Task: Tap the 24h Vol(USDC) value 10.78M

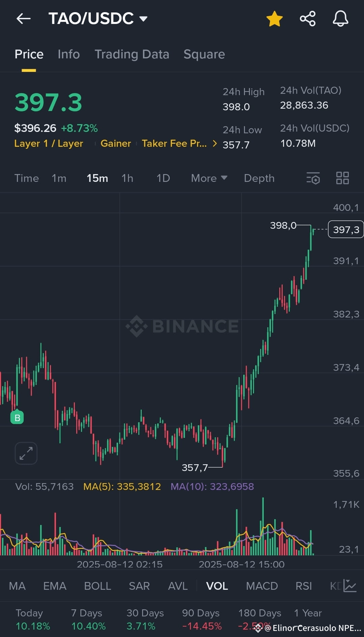Action: point(298,143)
